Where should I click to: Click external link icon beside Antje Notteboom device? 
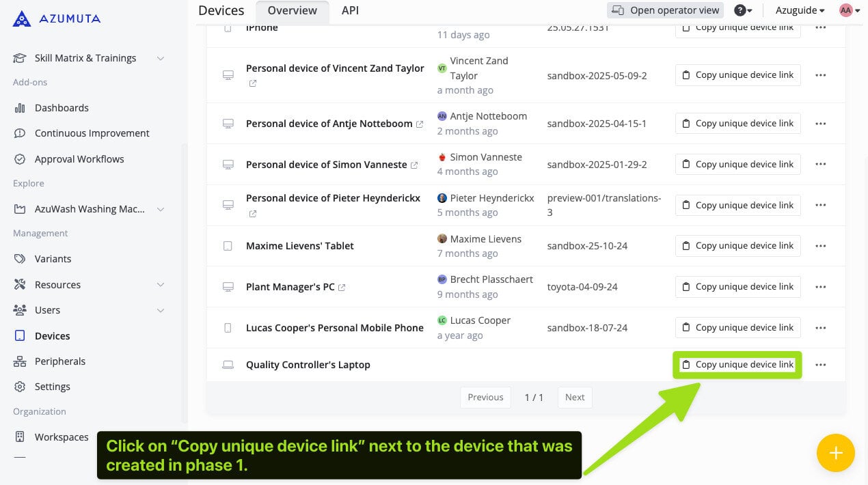[420, 124]
